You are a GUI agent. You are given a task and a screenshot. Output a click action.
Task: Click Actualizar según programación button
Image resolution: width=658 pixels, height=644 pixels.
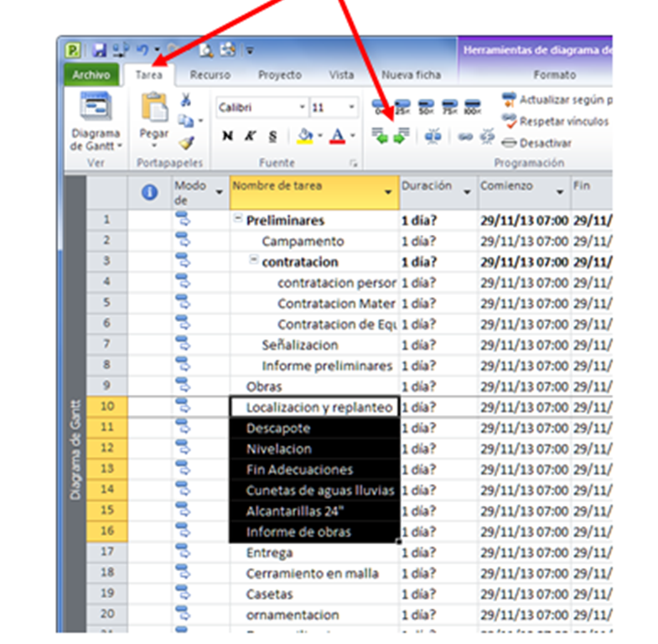(557, 100)
